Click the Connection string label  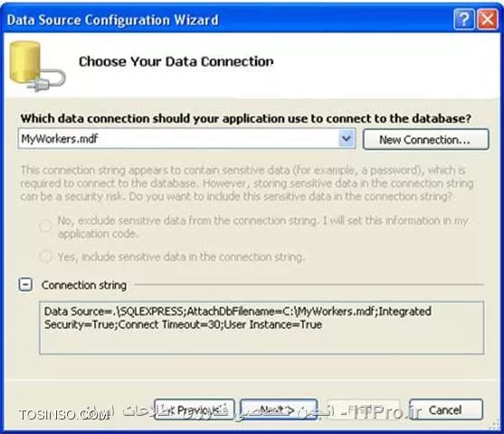click(x=84, y=285)
